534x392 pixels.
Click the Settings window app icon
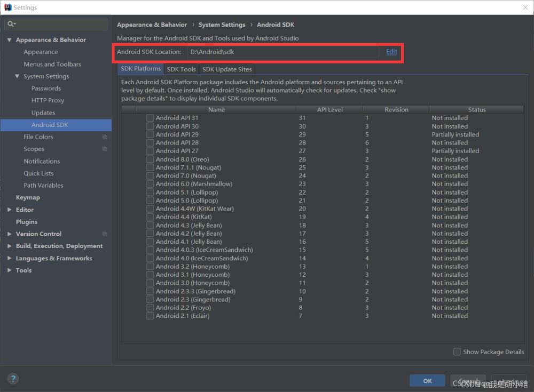[x=7, y=7]
